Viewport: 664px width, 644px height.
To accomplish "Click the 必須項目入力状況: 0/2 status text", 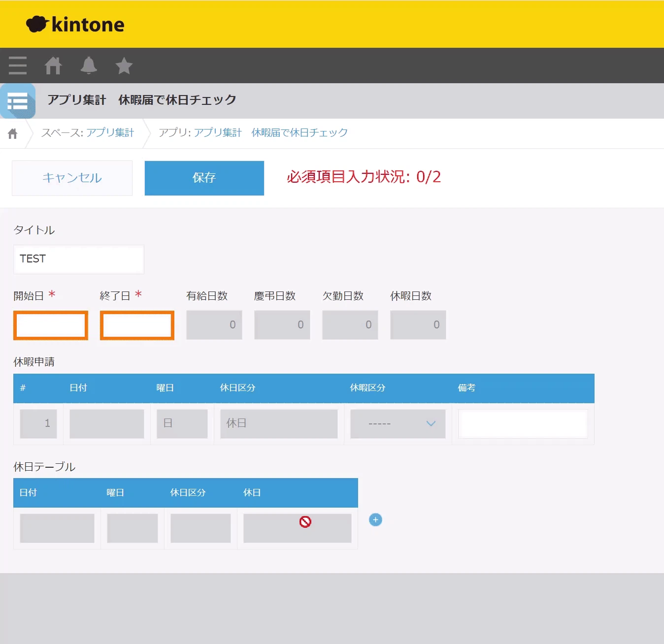I will tap(364, 177).
